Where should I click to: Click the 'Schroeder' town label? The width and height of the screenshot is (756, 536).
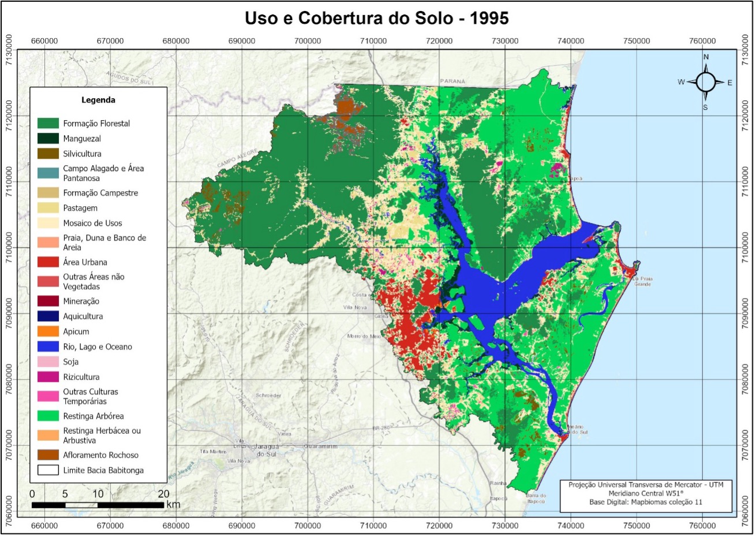point(268,396)
